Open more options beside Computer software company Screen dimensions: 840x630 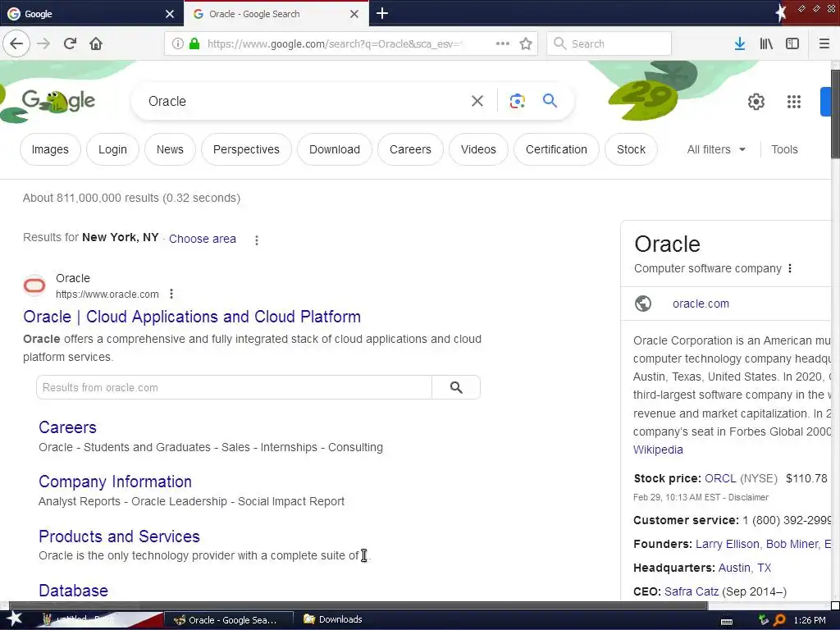(790, 268)
